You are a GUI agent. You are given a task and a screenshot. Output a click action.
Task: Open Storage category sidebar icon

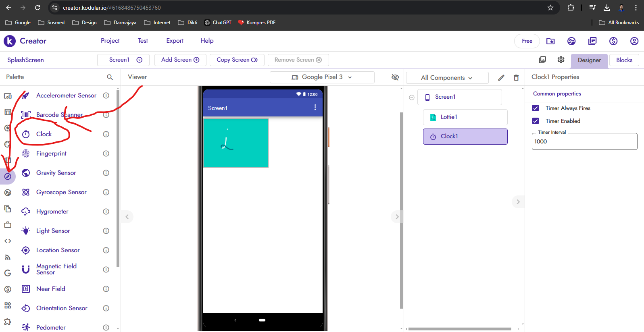point(8,209)
